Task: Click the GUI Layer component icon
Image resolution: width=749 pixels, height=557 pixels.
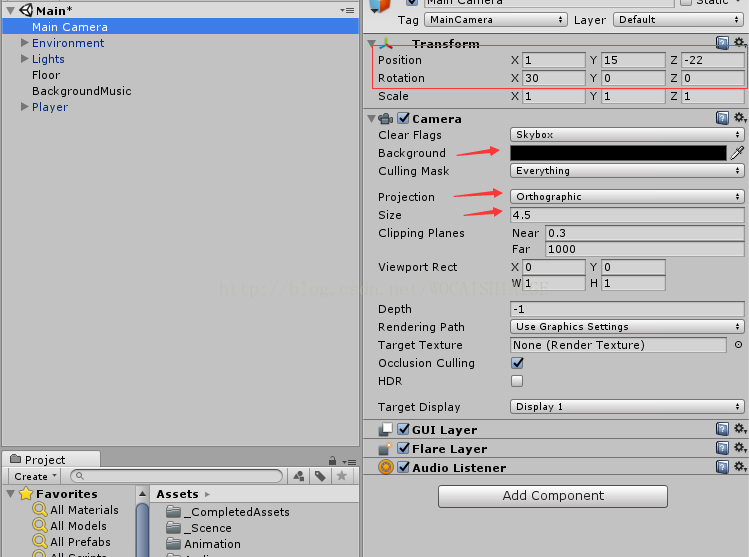Action: (385, 429)
